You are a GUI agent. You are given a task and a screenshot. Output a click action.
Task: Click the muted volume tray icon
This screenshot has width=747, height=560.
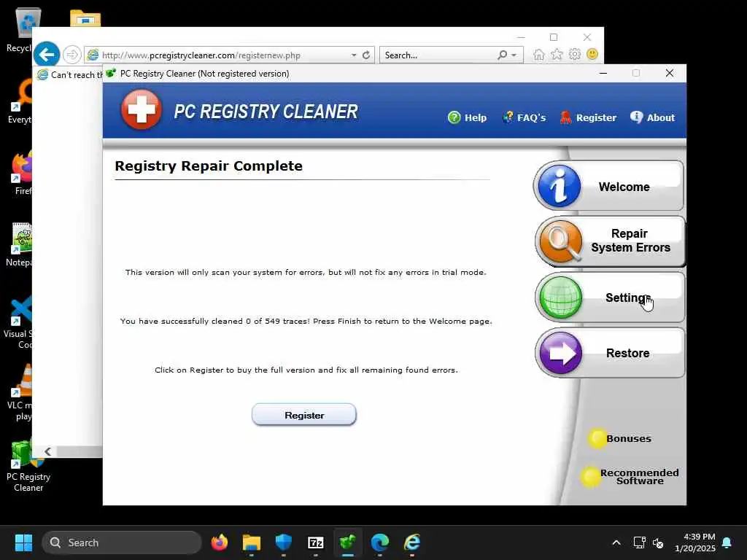(658, 542)
